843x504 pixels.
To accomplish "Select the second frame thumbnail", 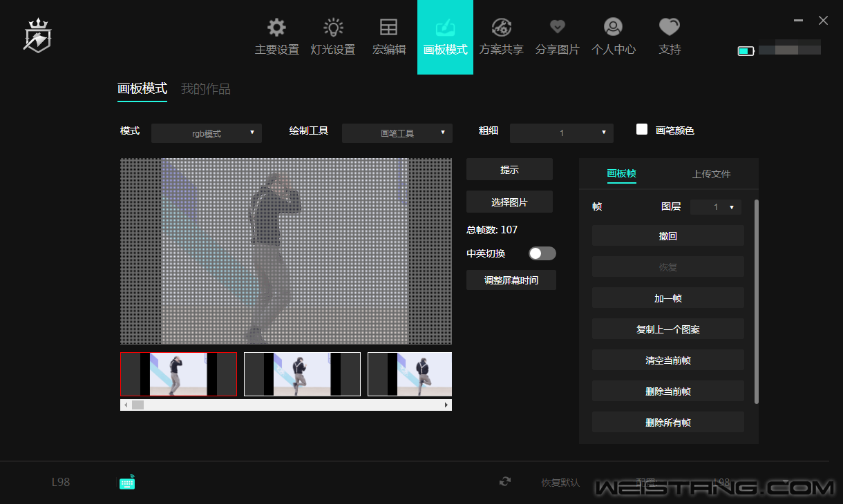I will coord(302,374).
